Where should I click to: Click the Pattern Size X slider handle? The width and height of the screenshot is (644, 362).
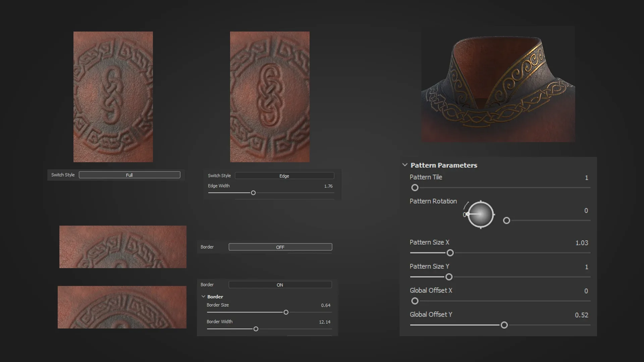[x=450, y=253]
